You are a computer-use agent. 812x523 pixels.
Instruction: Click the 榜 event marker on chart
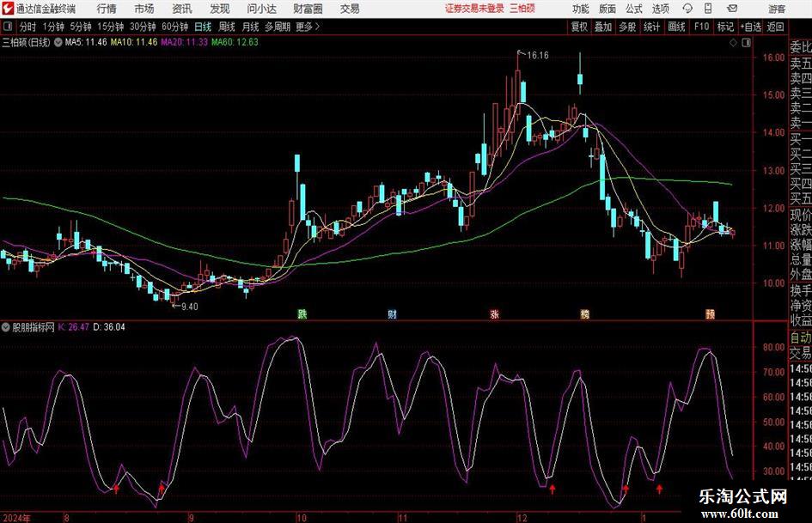point(584,313)
